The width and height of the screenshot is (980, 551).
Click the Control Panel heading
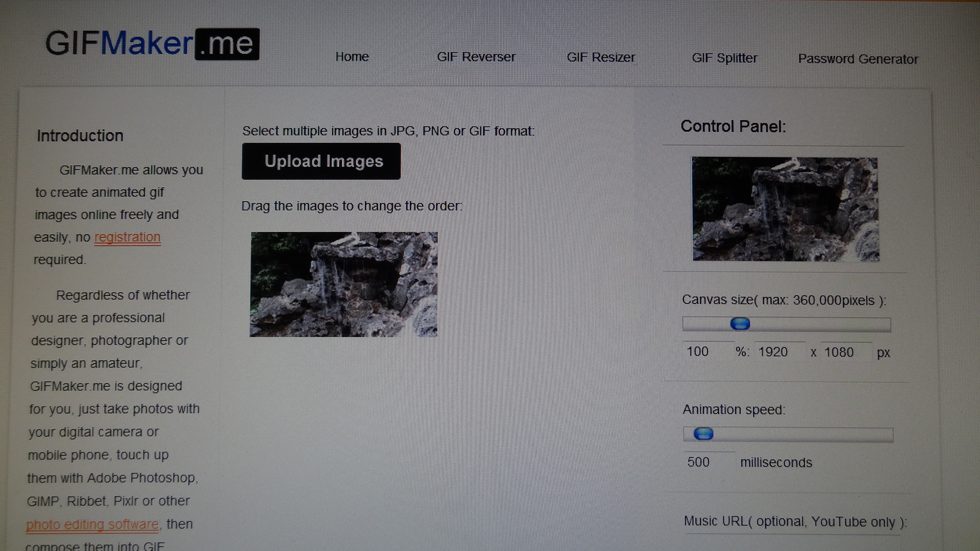coord(733,127)
